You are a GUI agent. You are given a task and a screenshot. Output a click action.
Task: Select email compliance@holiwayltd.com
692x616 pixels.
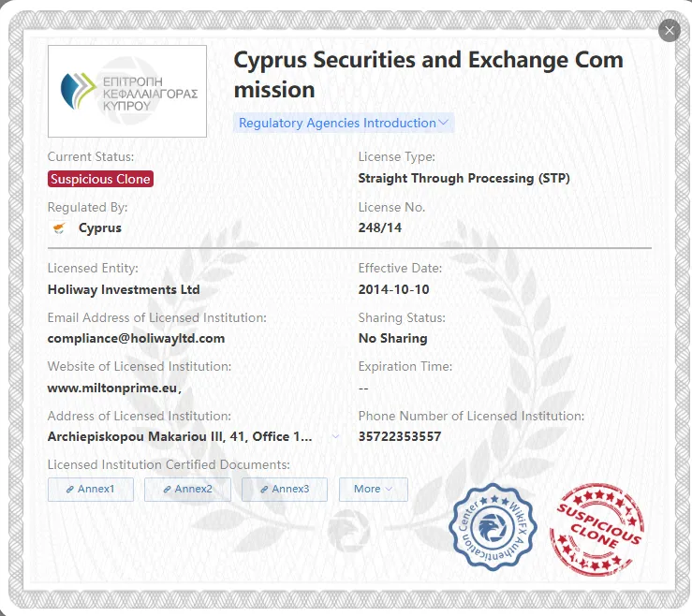tap(137, 339)
